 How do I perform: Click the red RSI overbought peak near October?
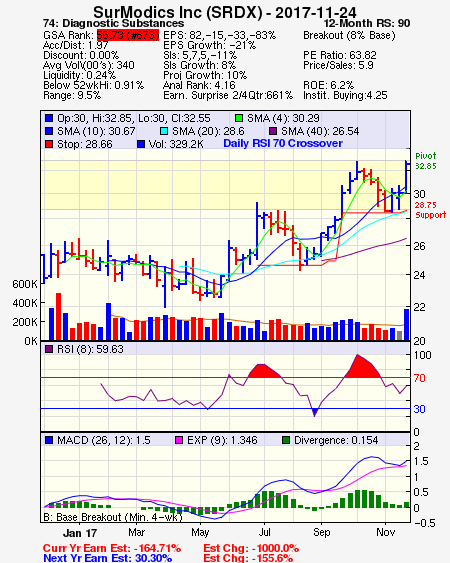pos(362,367)
